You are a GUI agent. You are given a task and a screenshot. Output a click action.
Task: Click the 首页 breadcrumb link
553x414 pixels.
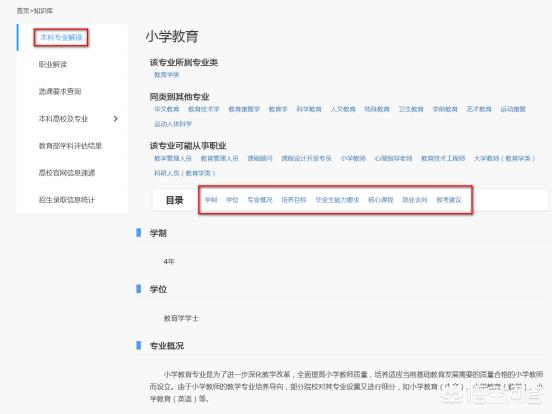click(23, 11)
